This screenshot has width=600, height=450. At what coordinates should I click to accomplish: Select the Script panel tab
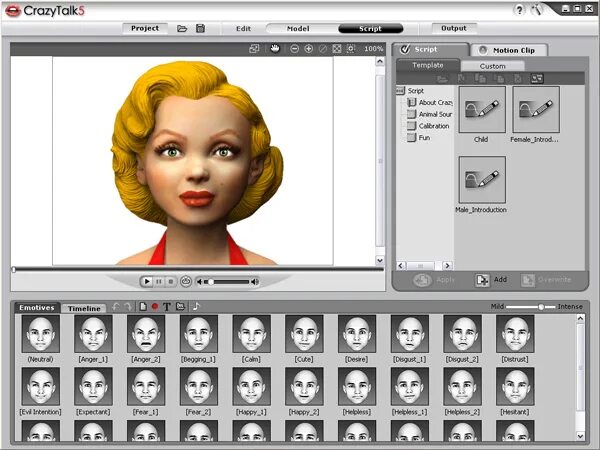(431, 49)
